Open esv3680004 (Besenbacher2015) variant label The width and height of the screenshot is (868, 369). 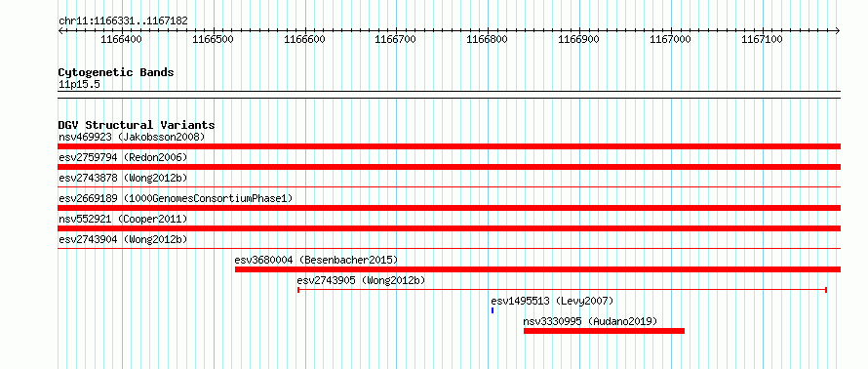click(x=316, y=260)
